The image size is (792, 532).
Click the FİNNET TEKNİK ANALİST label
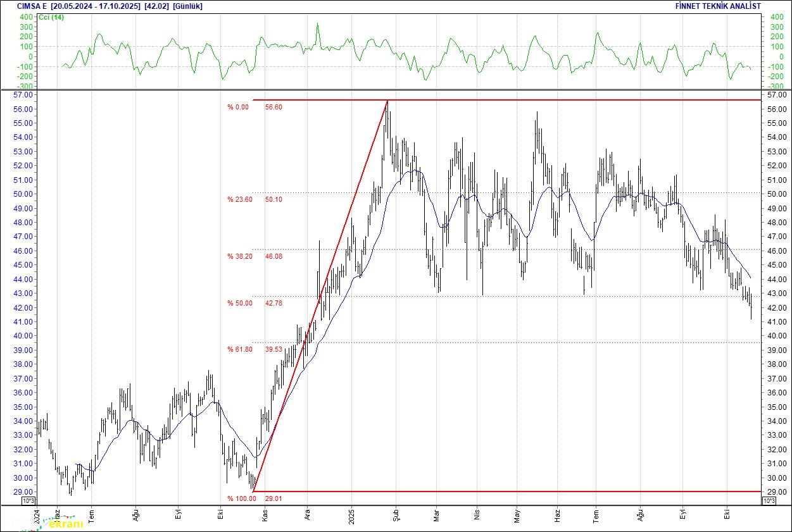coord(718,6)
